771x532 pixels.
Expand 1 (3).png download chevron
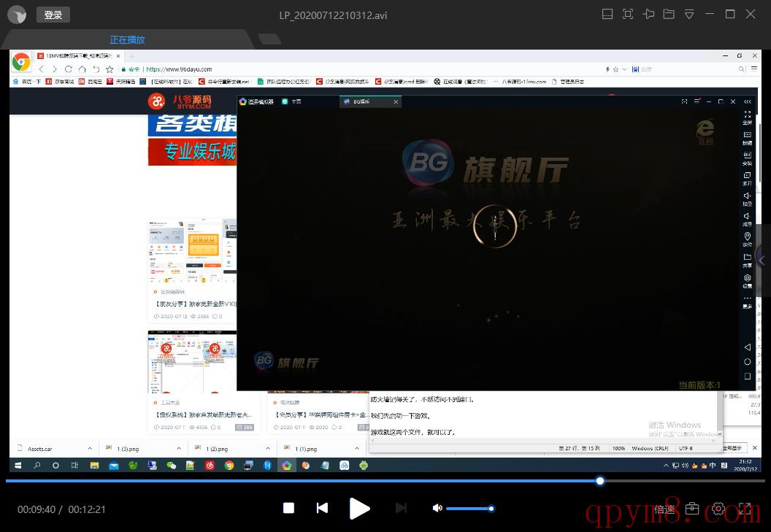point(179,448)
